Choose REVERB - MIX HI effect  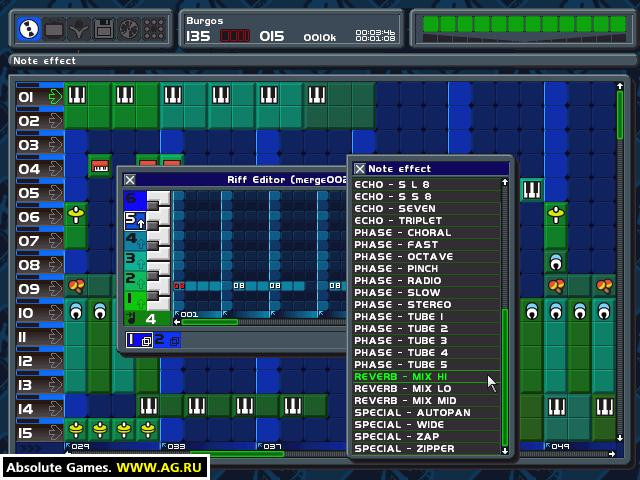[x=426, y=376]
